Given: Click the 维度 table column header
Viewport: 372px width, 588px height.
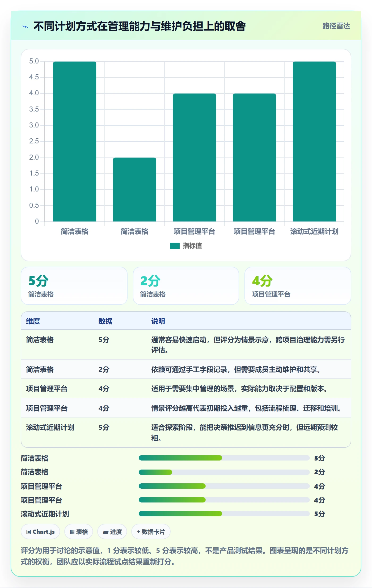Looking at the screenshot, I should tap(33, 321).
